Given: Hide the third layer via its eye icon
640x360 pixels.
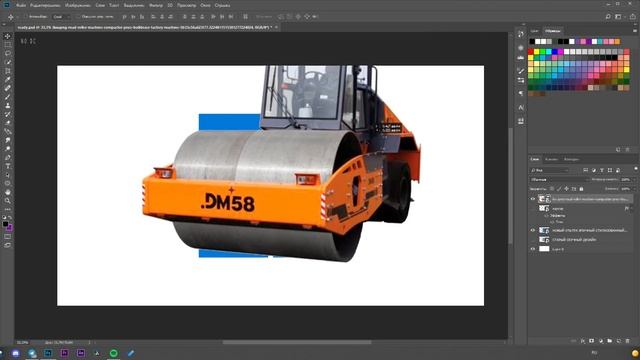Looking at the screenshot, I should [x=533, y=230].
